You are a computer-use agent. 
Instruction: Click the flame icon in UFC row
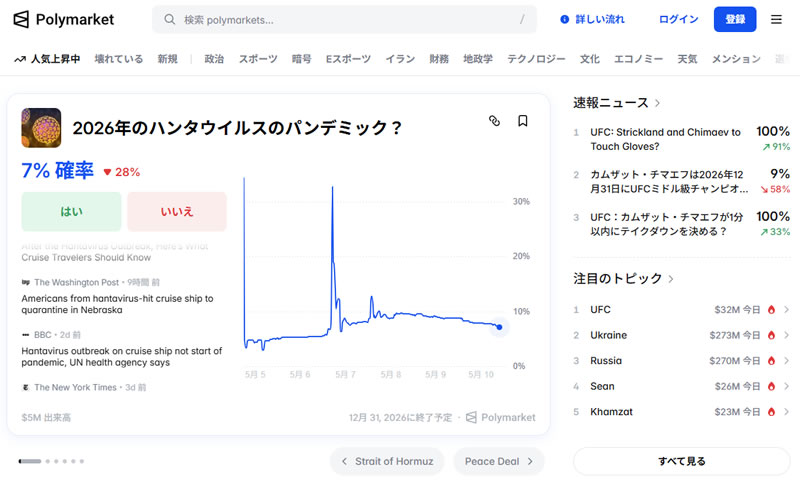point(771,310)
